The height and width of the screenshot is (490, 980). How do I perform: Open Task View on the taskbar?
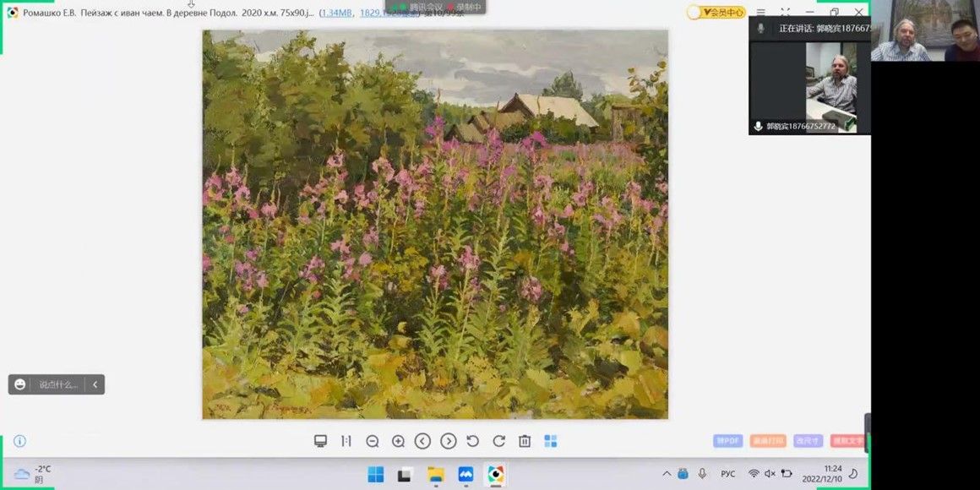coord(405,475)
